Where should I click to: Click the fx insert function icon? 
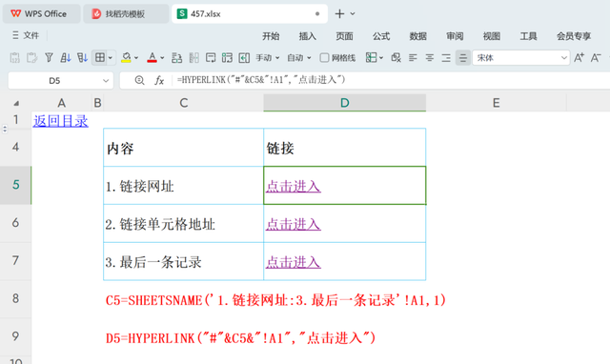tap(159, 80)
